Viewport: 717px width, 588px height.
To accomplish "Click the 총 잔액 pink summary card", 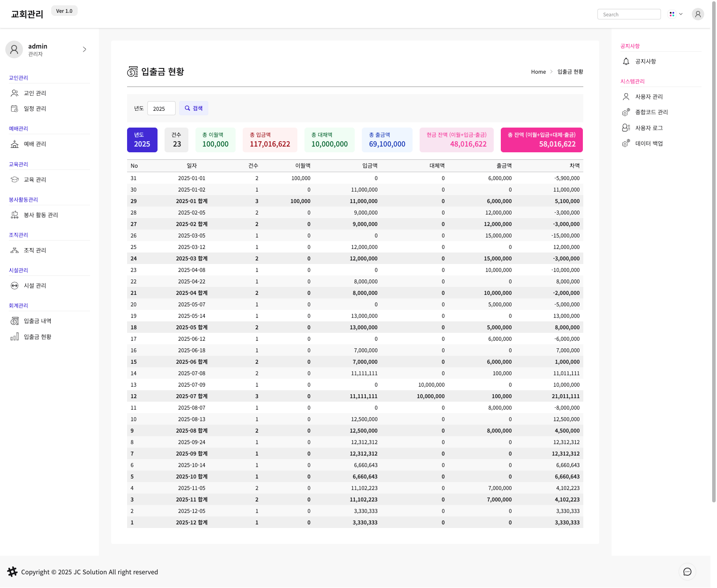I will tap(541, 140).
